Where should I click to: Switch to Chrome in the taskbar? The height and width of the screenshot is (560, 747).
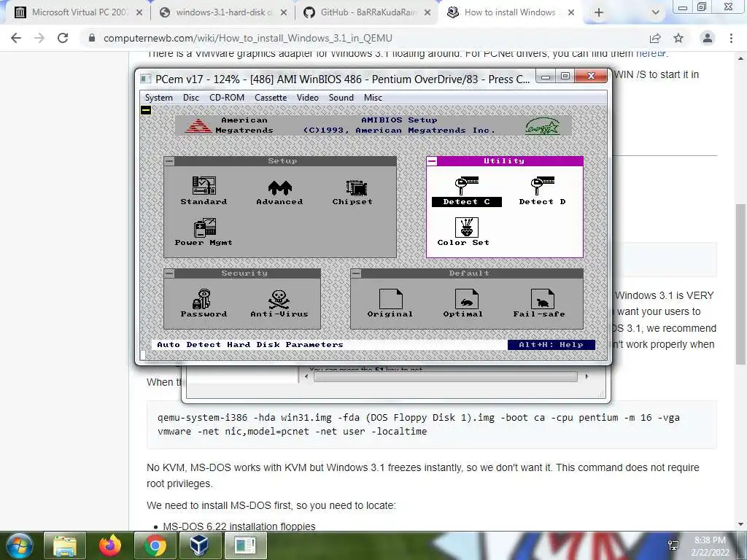pos(155,545)
